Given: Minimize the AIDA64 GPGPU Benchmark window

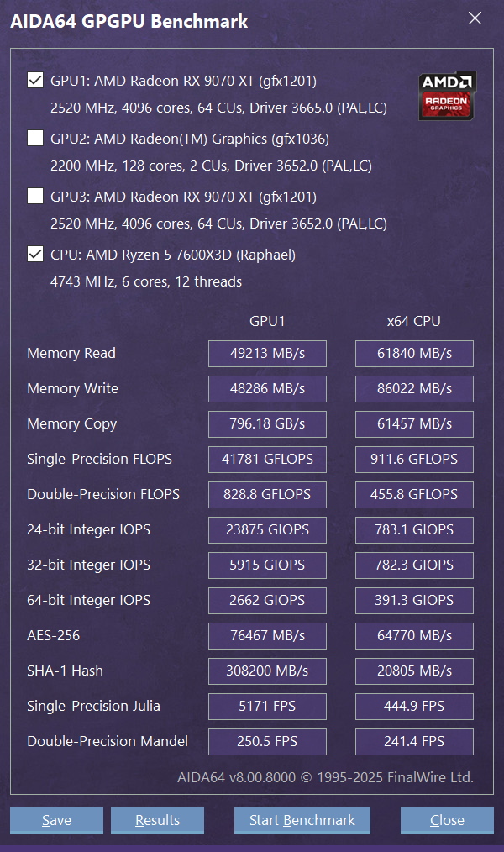Looking at the screenshot, I should 416,19.
